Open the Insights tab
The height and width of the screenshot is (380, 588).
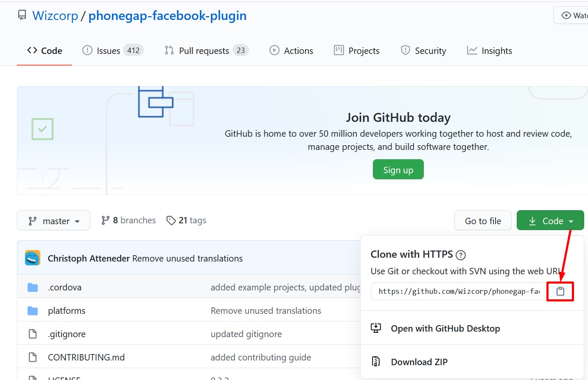pos(490,51)
